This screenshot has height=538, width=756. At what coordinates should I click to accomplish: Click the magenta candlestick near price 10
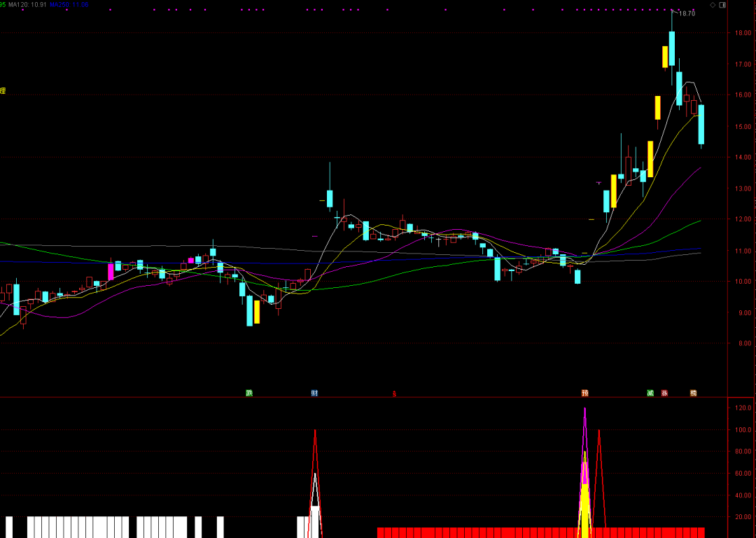(111, 272)
